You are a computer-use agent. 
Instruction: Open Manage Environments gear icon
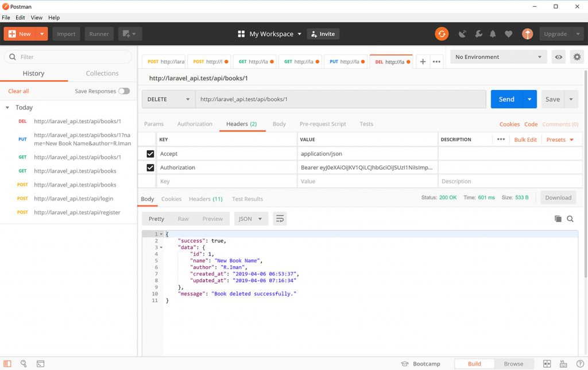click(x=577, y=57)
